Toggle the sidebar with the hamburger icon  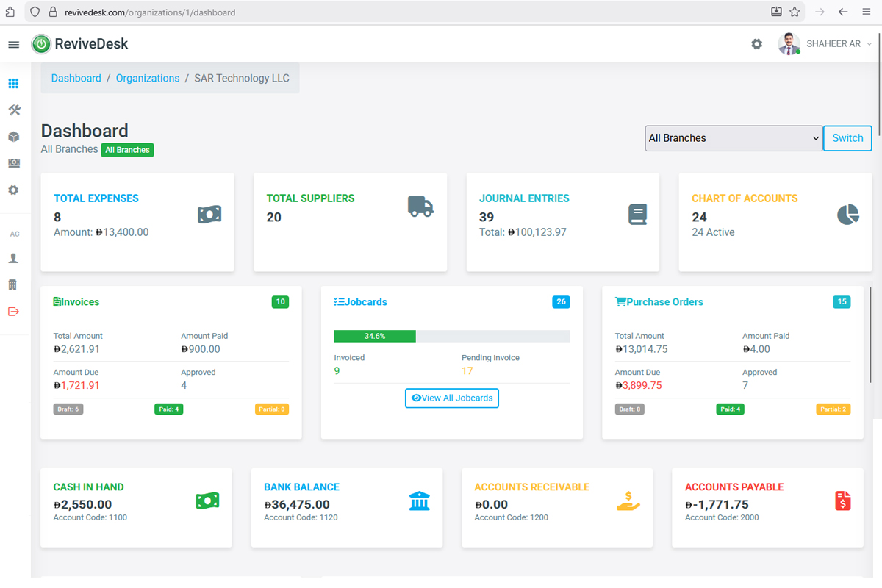pos(13,43)
